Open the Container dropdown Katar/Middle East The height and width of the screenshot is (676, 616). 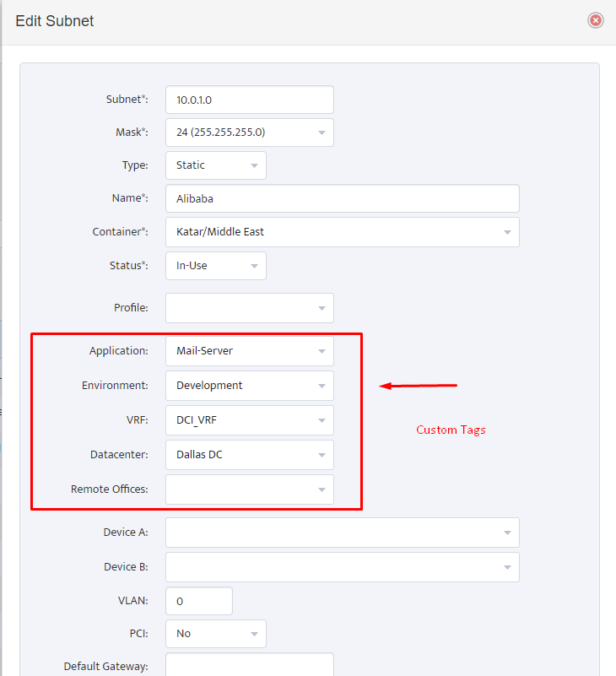point(343,232)
